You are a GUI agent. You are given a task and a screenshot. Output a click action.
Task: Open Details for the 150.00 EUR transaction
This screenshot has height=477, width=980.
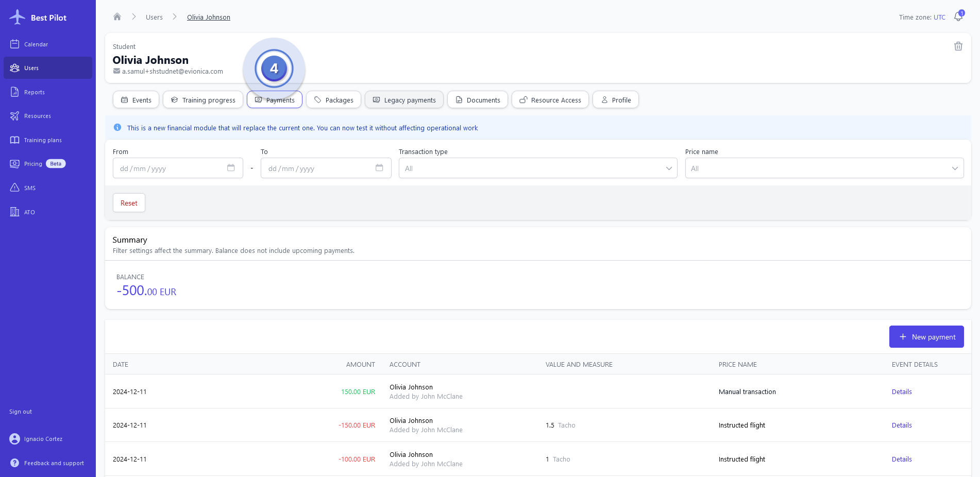(902, 391)
